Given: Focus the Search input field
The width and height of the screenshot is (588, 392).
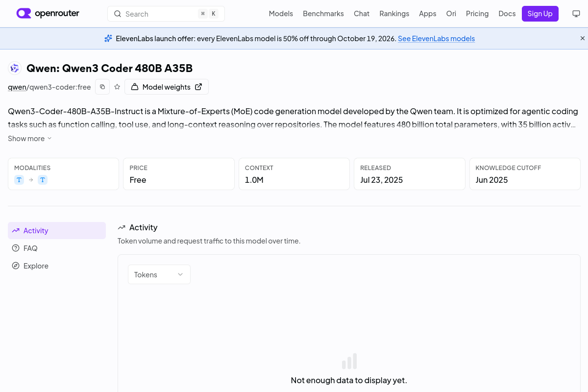Looking at the screenshot, I should pyautogui.click(x=166, y=14).
